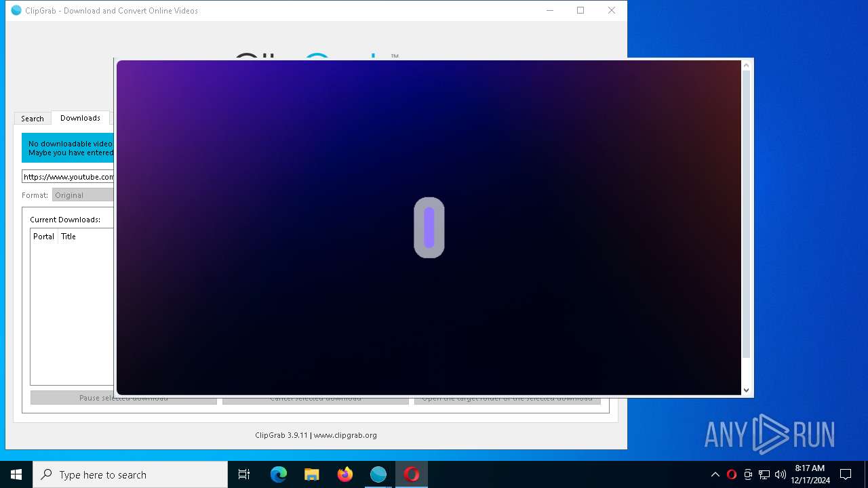Open Task View from the taskbar
Image resolution: width=868 pixels, height=488 pixels.
[244, 474]
